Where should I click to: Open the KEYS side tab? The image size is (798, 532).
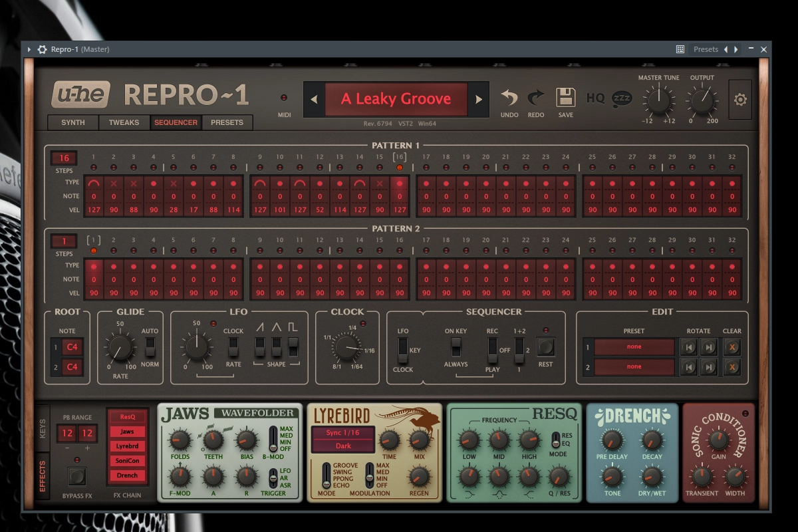coord(43,428)
